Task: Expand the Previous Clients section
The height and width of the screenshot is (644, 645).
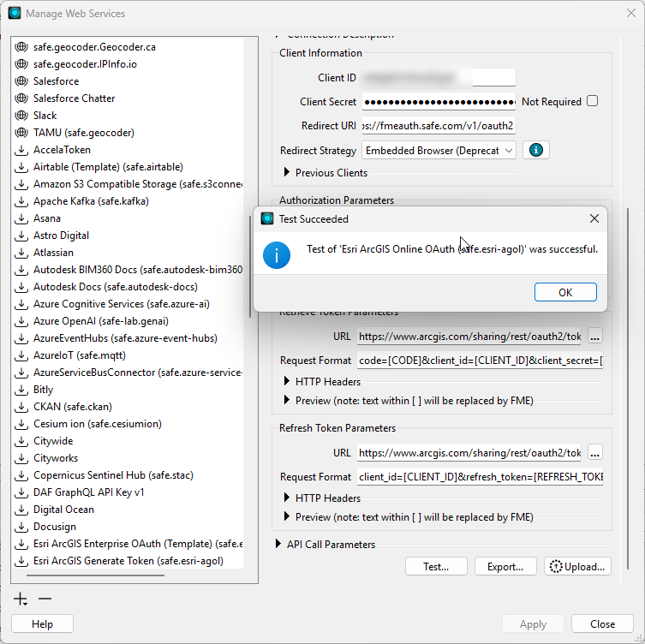Action: (287, 172)
